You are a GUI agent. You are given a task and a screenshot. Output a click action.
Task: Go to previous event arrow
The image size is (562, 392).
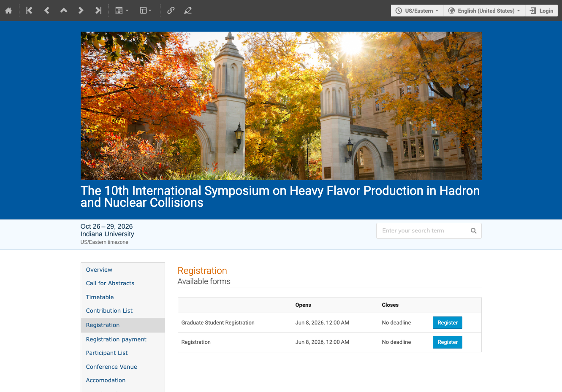tap(46, 11)
